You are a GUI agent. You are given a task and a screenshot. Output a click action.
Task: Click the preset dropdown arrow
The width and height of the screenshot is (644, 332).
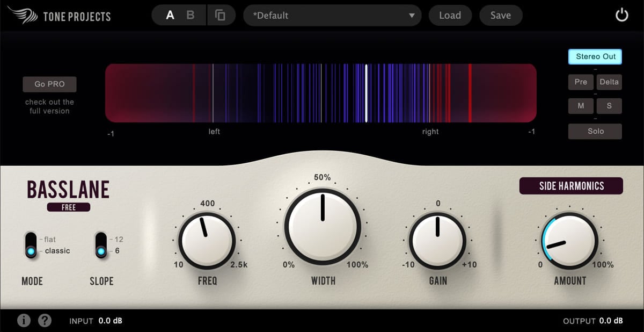point(412,16)
